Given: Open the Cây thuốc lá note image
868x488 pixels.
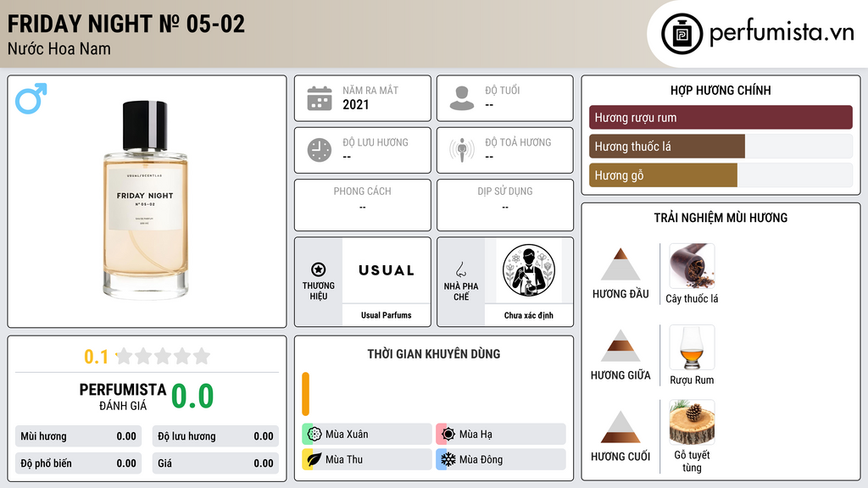Looking at the screenshot, I should tap(692, 266).
